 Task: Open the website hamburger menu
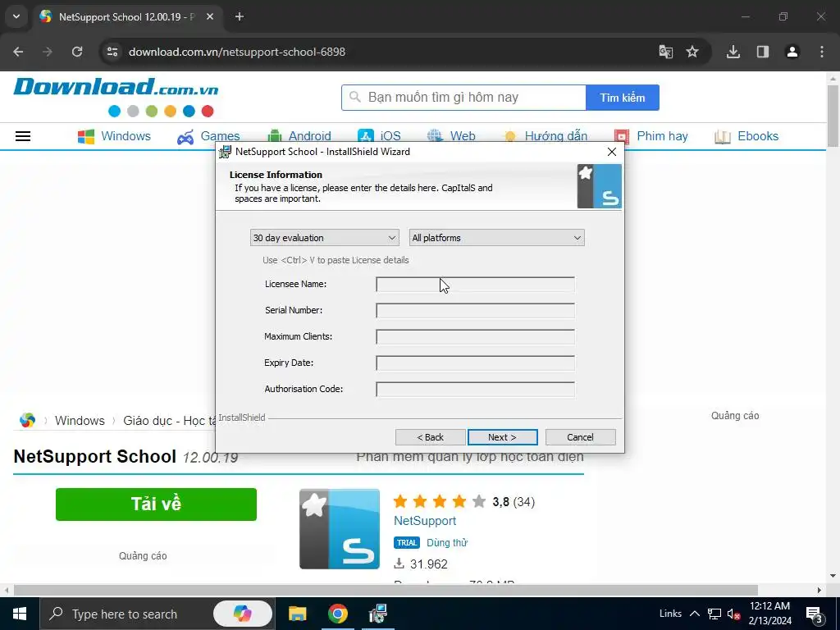pyautogui.click(x=22, y=136)
